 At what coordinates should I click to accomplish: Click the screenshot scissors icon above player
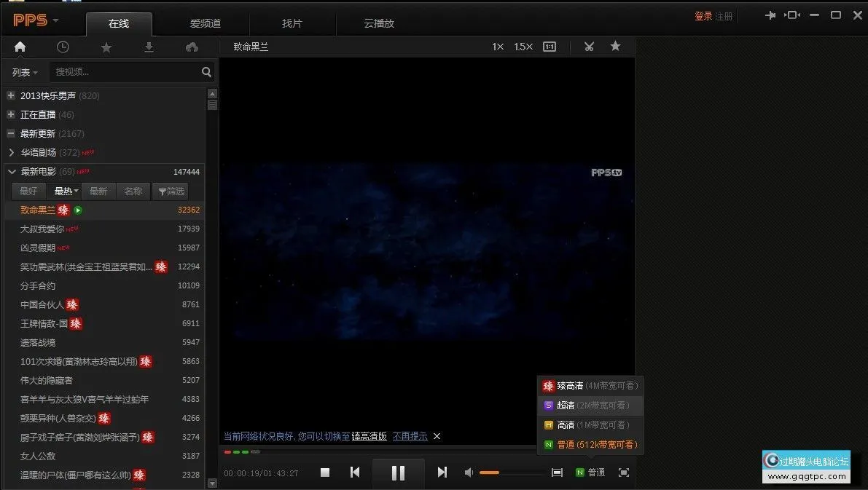(x=589, y=46)
